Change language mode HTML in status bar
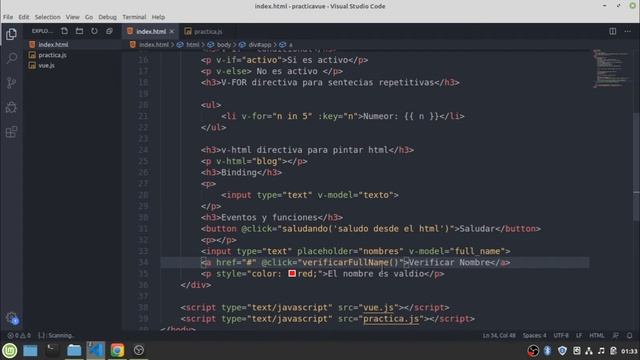Image resolution: width=640 pixels, height=360 pixels. click(596, 336)
